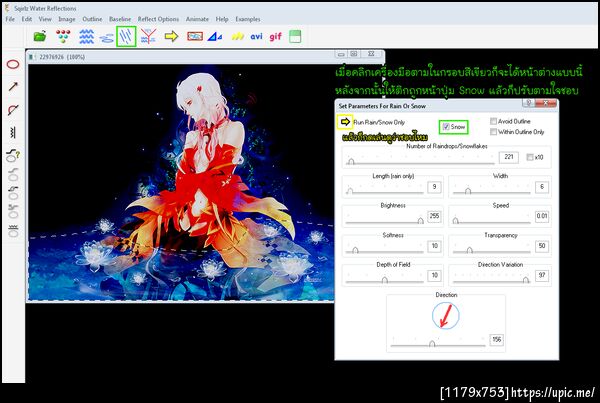Click the Direction value field showing 156
This screenshot has width=600, height=403.
(496, 339)
